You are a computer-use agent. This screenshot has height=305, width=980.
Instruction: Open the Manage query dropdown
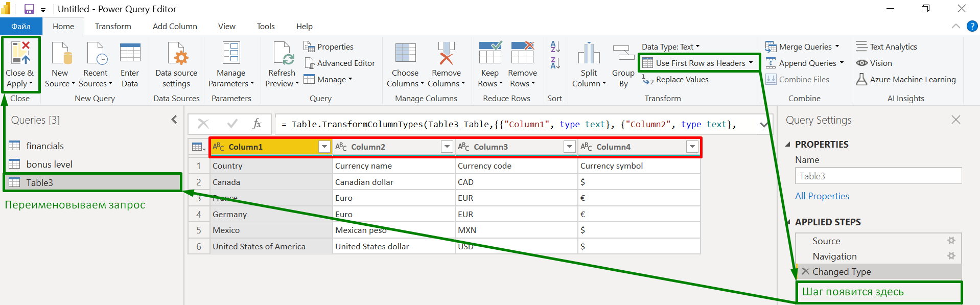point(328,79)
